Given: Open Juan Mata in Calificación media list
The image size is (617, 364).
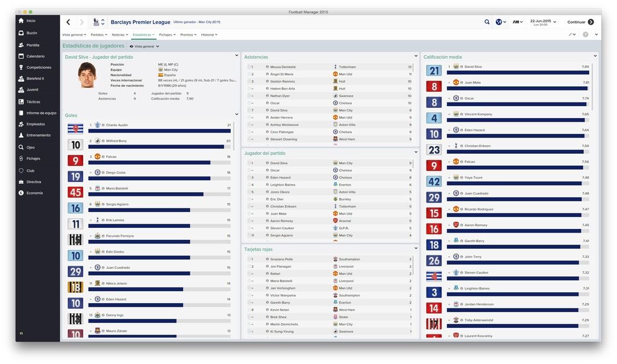Looking at the screenshot, I should [472, 83].
